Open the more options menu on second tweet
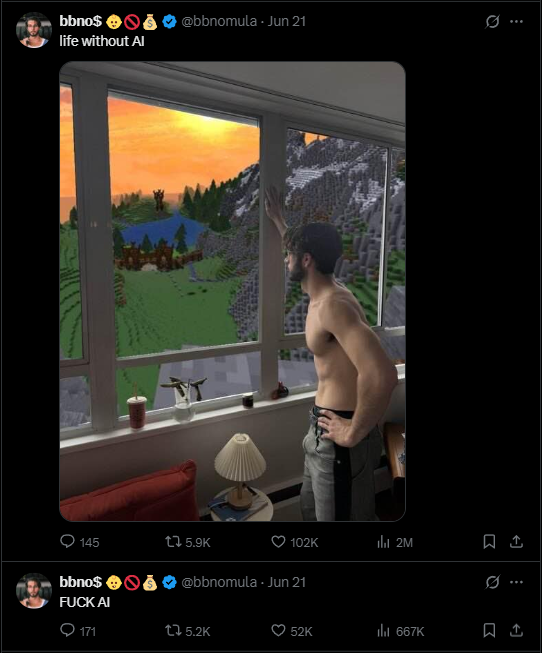 (516, 582)
